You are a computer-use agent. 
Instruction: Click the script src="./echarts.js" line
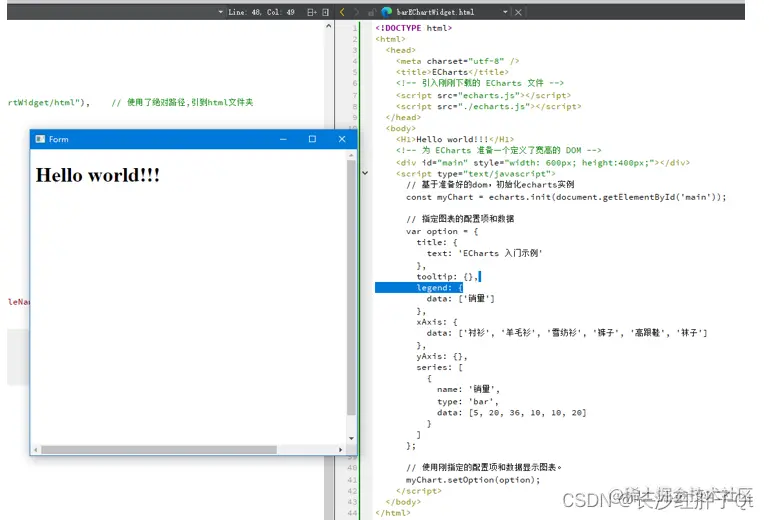click(488, 106)
